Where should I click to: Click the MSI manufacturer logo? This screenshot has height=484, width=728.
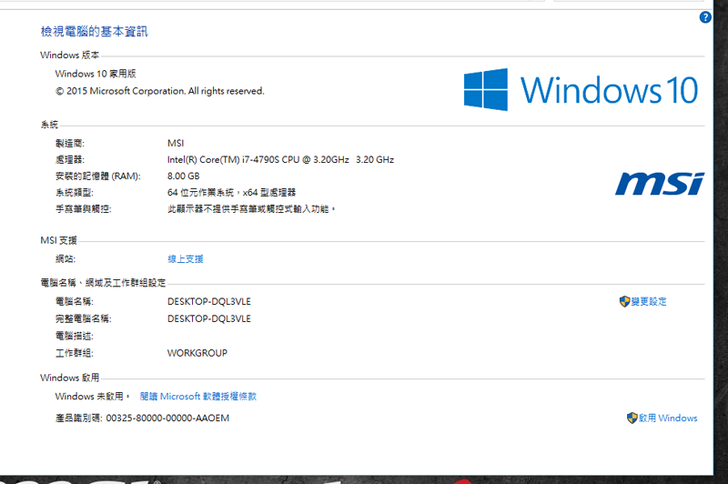(660, 184)
